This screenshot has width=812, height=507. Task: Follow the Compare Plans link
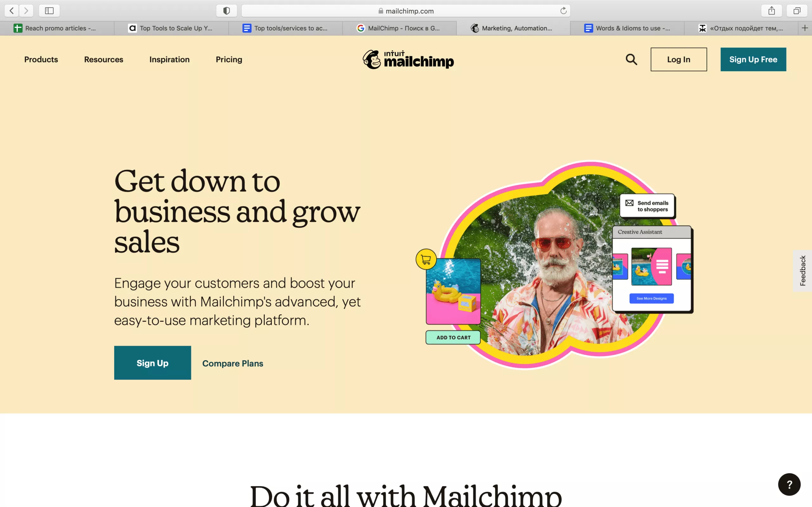(232, 363)
